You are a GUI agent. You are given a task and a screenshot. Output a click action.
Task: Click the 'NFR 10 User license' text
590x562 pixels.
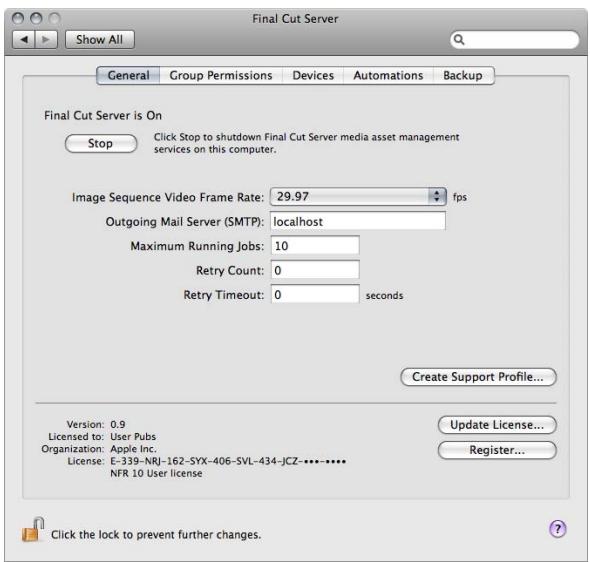click(156, 473)
